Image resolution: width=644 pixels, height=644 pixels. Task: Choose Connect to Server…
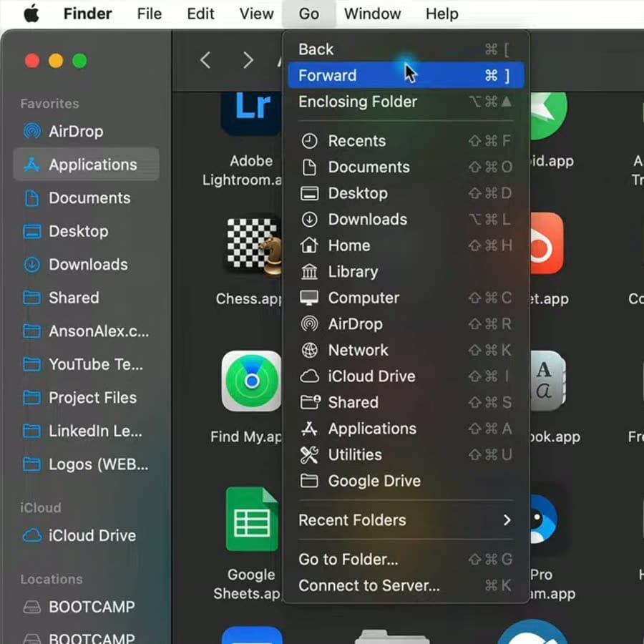click(x=406, y=585)
